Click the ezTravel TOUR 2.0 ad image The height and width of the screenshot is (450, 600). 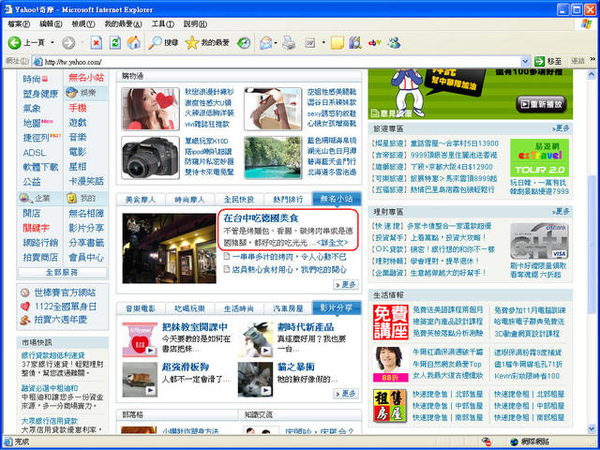click(x=539, y=158)
